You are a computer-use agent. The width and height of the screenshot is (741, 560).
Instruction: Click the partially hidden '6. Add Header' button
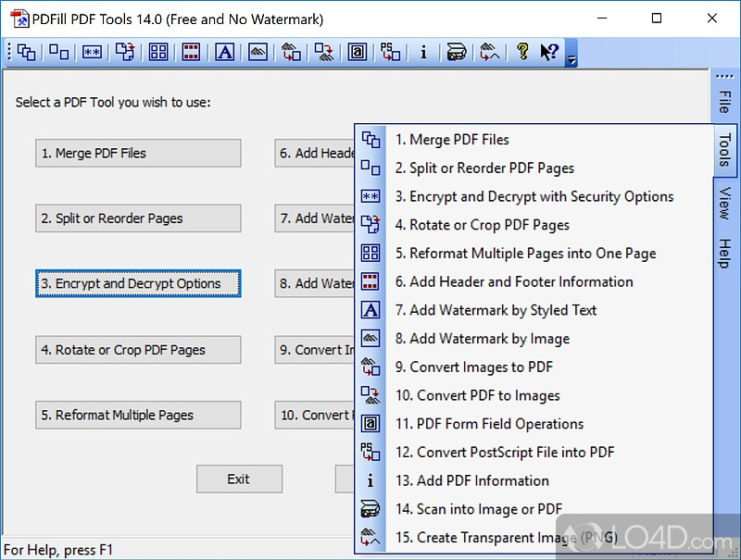(x=314, y=153)
